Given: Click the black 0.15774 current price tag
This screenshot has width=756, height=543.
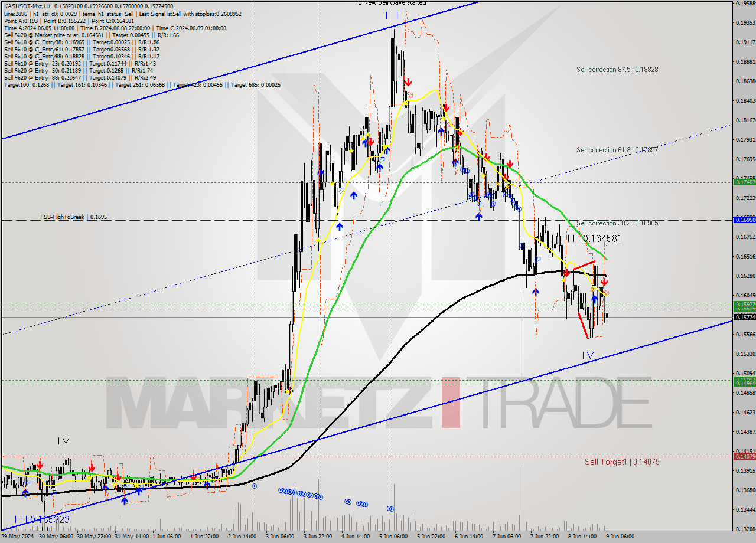Looking at the screenshot, I should tap(744, 317).
